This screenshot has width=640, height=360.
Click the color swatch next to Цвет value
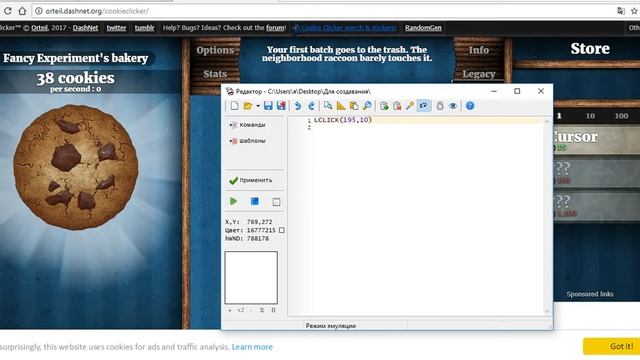tap(282, 230)
